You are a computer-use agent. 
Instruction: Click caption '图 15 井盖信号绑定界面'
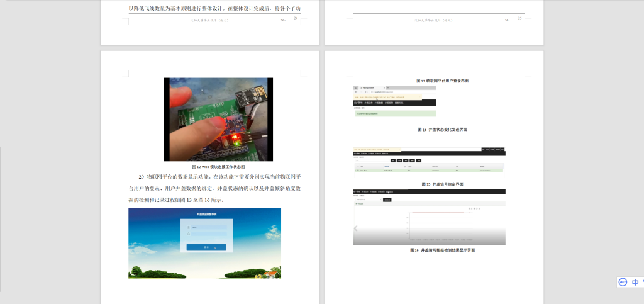click(442, 184)
